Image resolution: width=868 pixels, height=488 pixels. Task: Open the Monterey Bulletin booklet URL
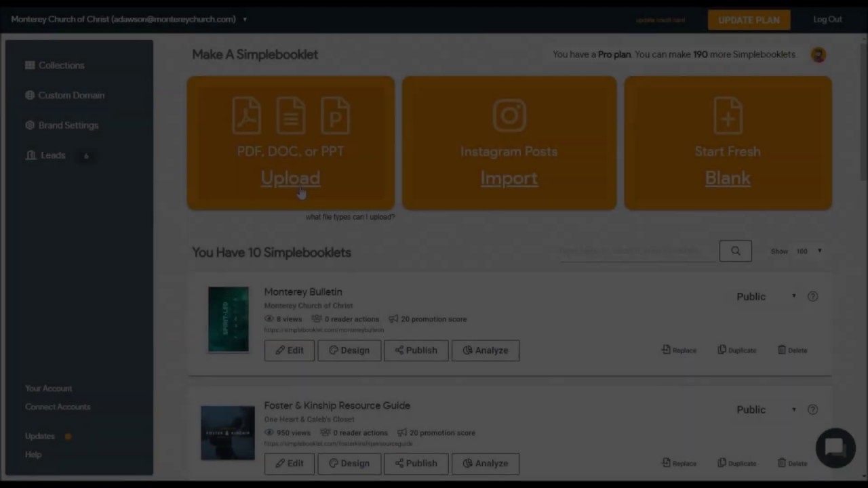(324, 330)
